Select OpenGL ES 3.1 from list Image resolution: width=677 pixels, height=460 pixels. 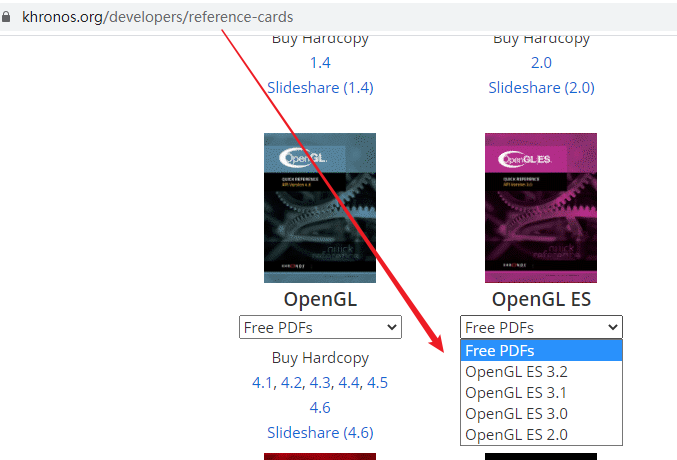point(541,393)
